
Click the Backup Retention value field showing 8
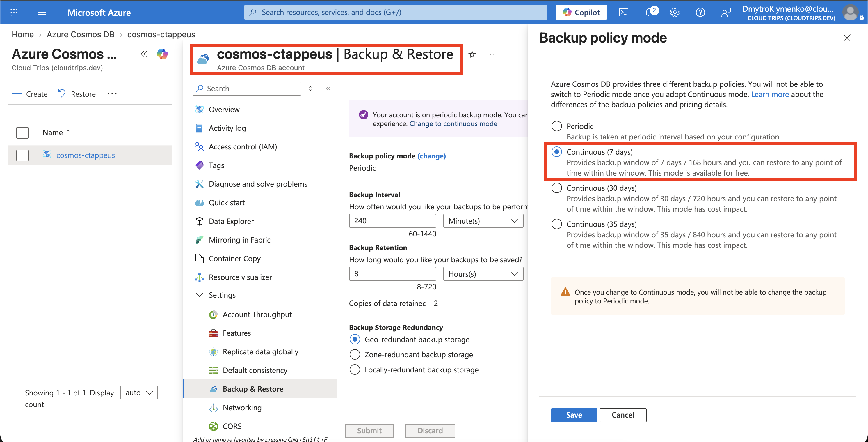pyautogui.click(x=393, y=274)
